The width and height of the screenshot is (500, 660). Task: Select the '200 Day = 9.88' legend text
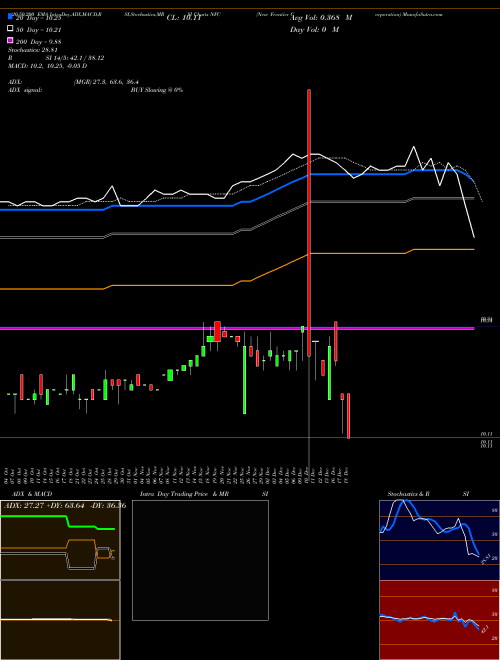tap(39, 42)
